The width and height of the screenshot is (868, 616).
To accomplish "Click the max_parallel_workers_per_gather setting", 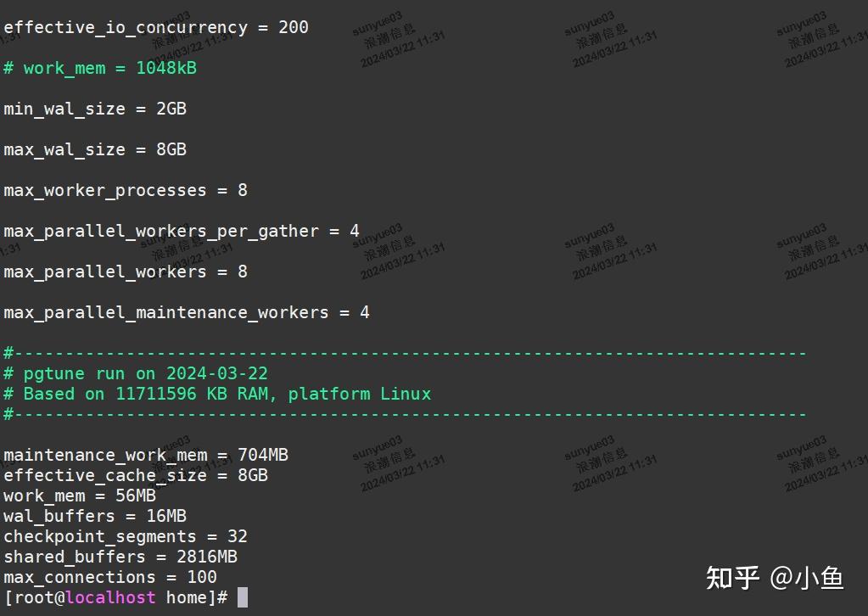I will 179,231.
